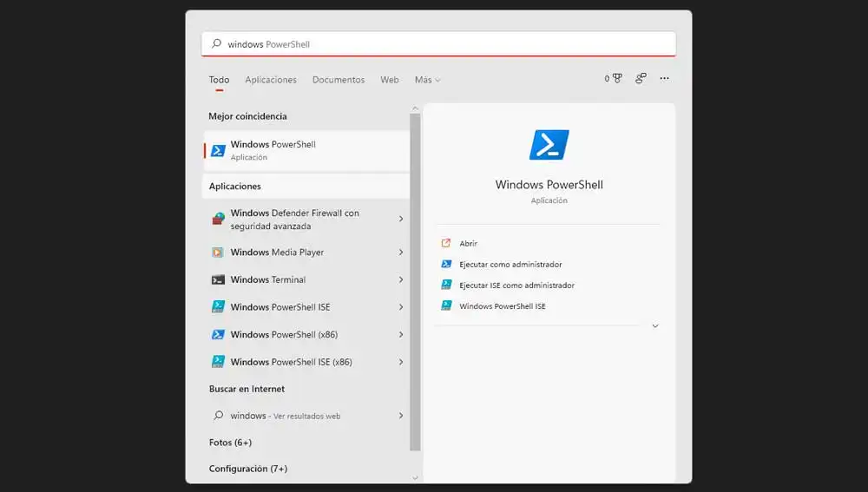Expand Windows PowerShell ISE options chevron
Image resolution: width=868 pixels, height=492 pixels.
point(401,307)
